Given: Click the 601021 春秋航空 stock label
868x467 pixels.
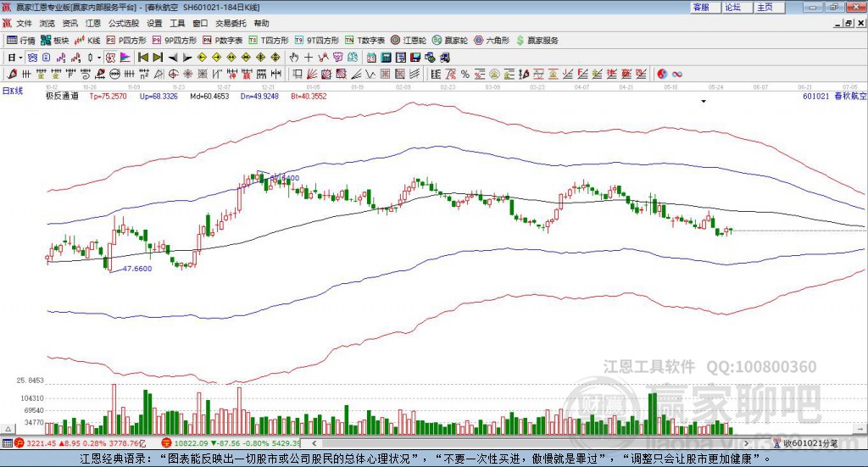Looking at the screenshot, I should coord(835,96).
